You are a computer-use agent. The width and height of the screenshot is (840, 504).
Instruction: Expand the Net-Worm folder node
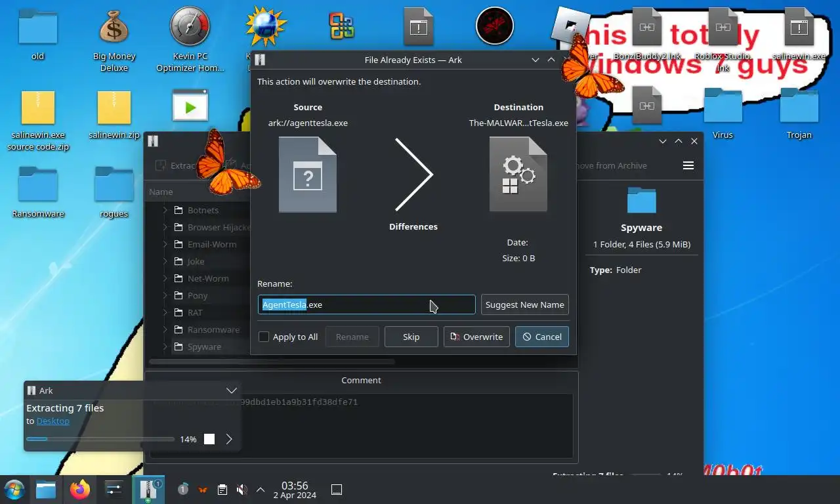pyautogui.click(x=165, y=278)
